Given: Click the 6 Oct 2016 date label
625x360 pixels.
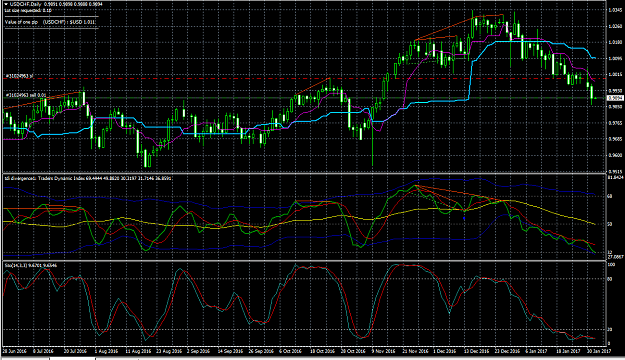Looking at the screenshot, I should pyautogui.click(x=291, y=351).
